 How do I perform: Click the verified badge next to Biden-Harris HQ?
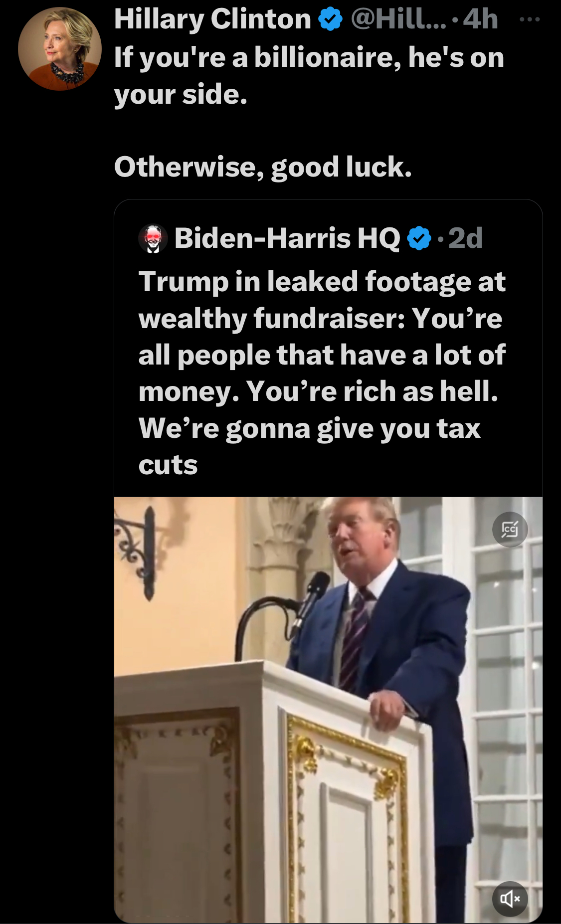click(419, 238)
